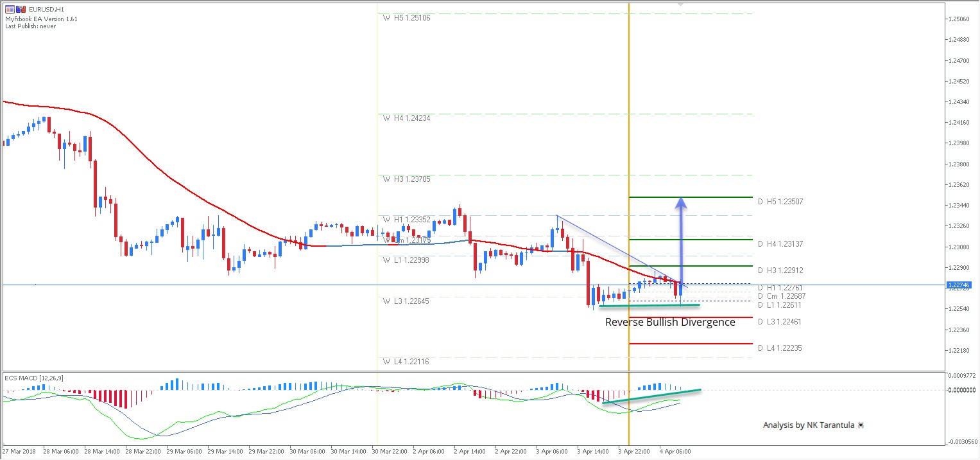Toggle the red D L3 1.22461 resistance line
The image size is (980, 460).
(778, 321)
